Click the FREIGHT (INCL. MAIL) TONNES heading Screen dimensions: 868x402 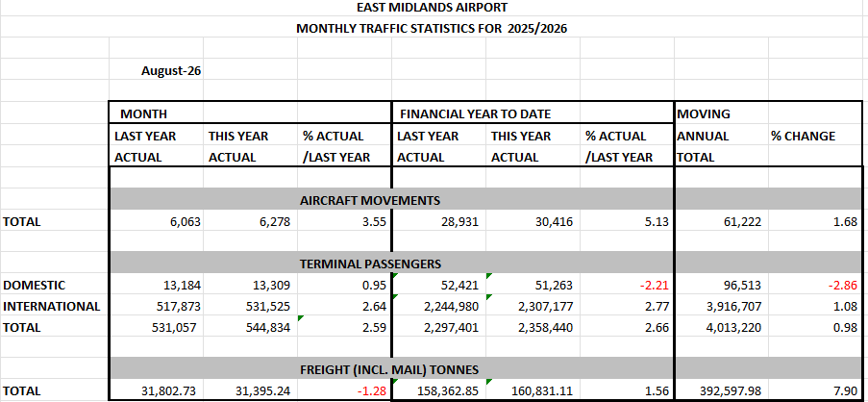tap(389, 370)
